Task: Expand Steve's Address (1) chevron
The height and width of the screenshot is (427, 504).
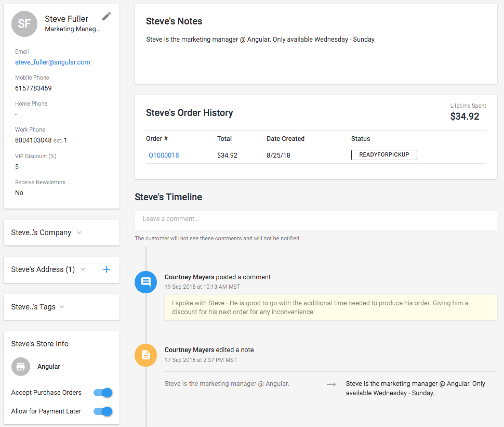Action: (83, 269)
